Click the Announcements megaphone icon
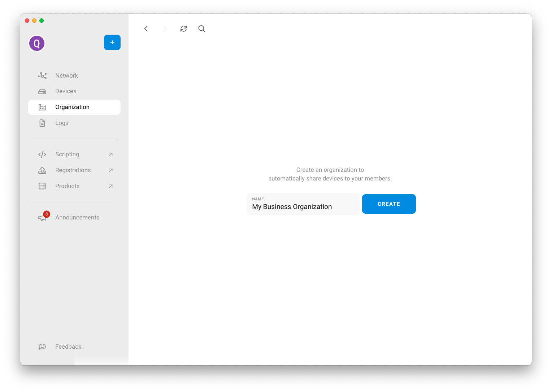552x392 pixels. click(x=42, y=218)
